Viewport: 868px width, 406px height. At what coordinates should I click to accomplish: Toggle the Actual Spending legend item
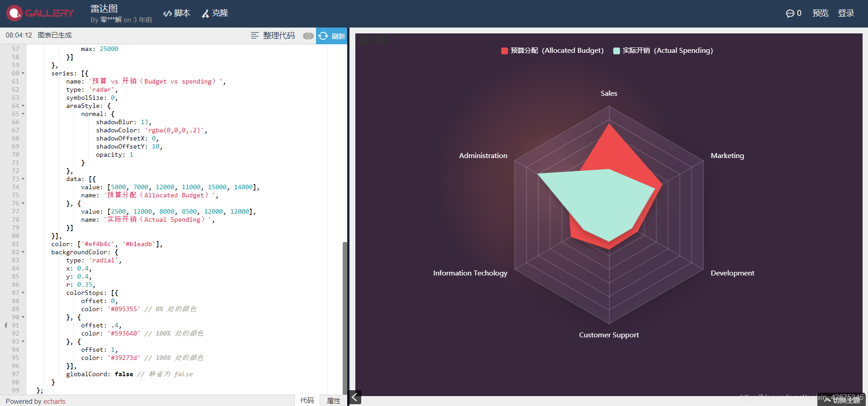(663, 51)
